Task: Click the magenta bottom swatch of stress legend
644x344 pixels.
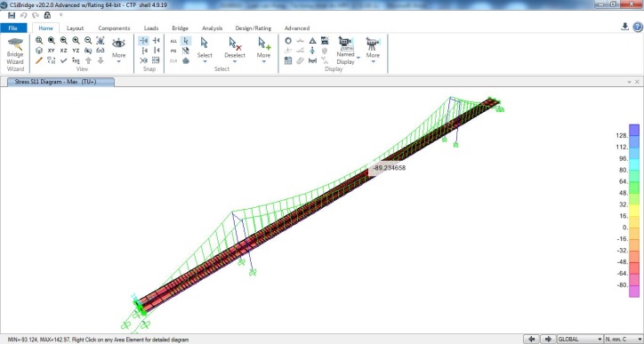Action: point(634,291)
